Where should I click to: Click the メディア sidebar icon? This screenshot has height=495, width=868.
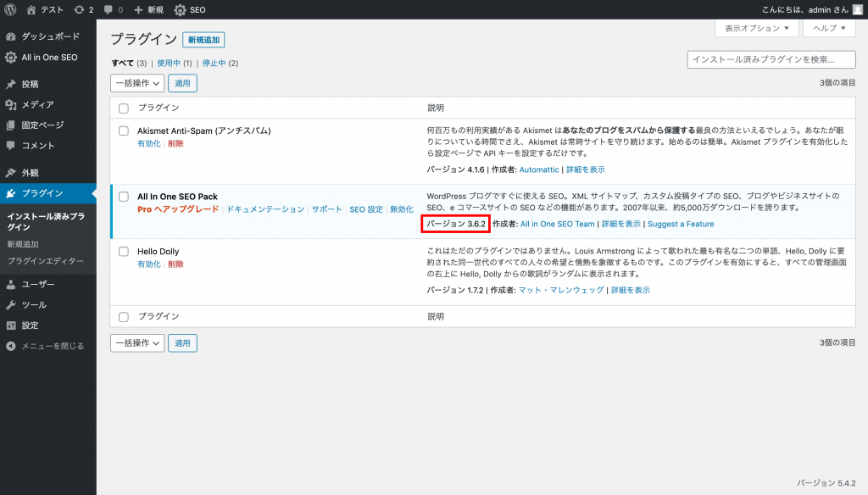coord(10,104)
